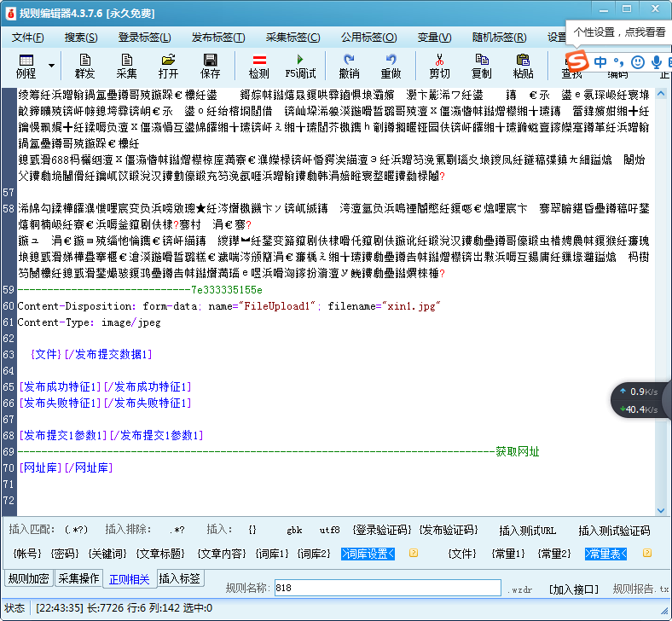Open 变量(V) menu

point(434,38)
